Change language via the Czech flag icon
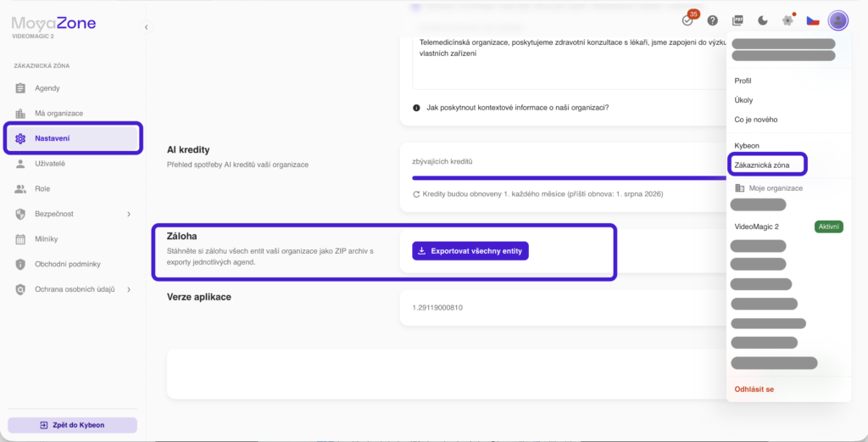Screen dimensions: 868x442 tap(813, 20)
